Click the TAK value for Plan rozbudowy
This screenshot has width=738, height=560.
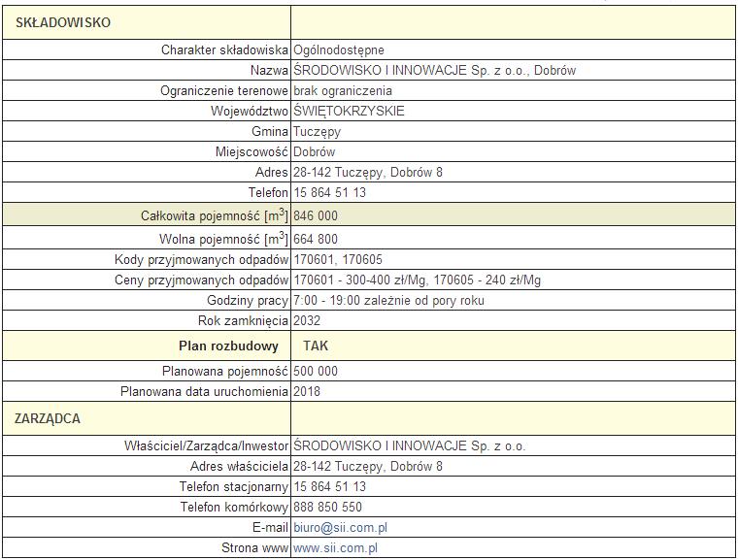[x=316, y=346]
